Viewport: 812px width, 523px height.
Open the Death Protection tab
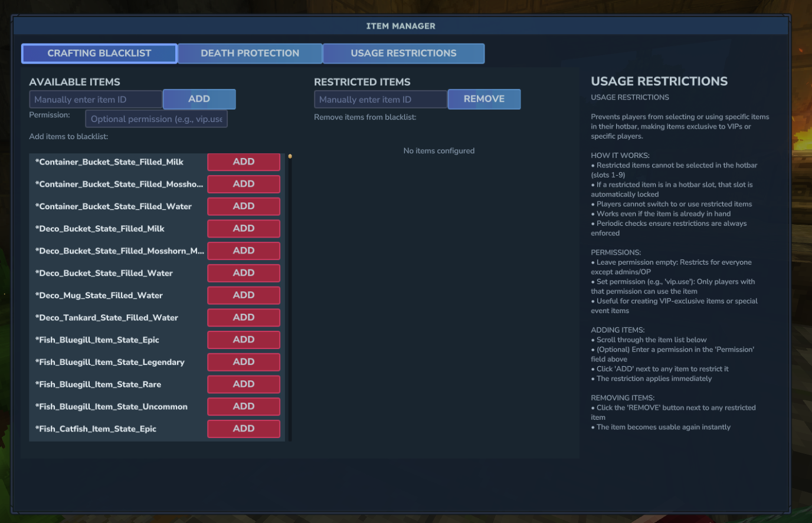250,53
